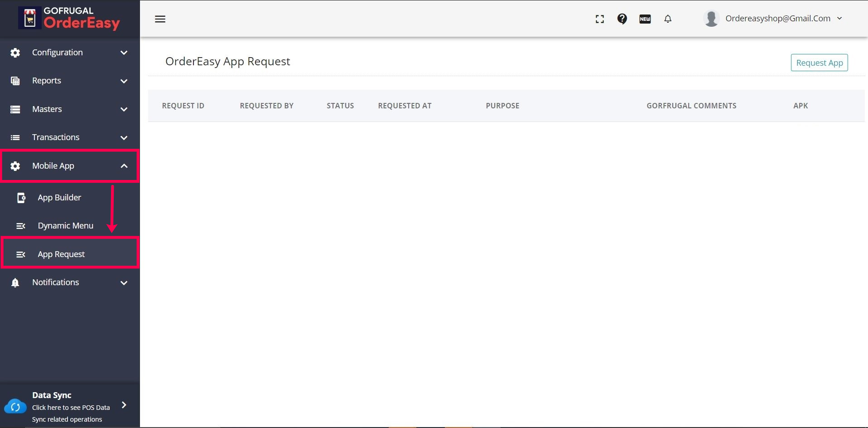868x428 pixels.
Task: Click the GoFrugal OrderEasy logo
Action: click(x=69, y=18)
